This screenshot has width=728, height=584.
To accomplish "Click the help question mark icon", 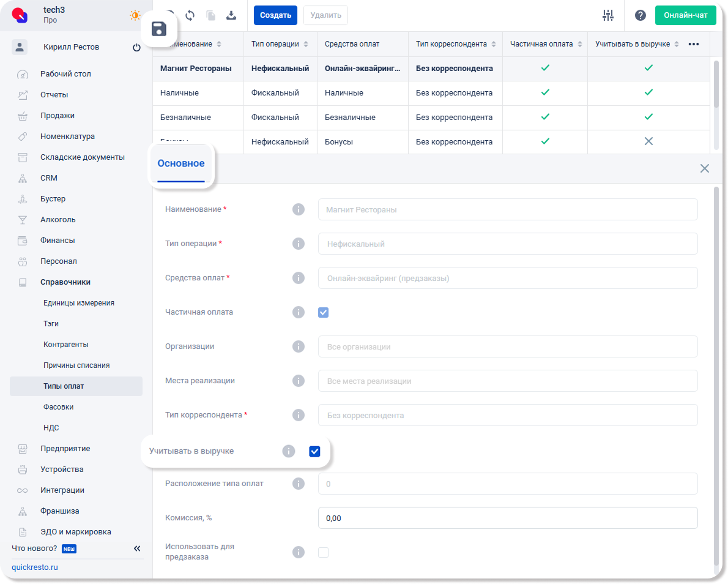I will 640,15.
